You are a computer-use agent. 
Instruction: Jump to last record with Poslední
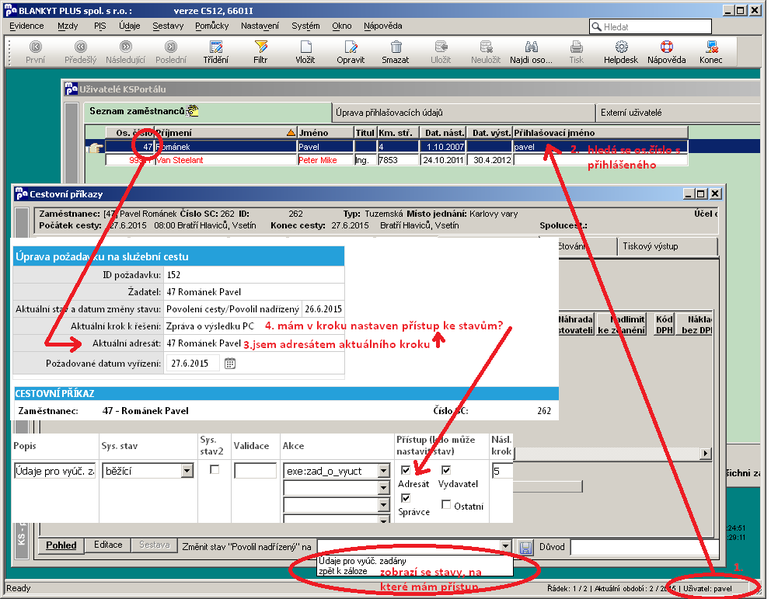(171, 52)
